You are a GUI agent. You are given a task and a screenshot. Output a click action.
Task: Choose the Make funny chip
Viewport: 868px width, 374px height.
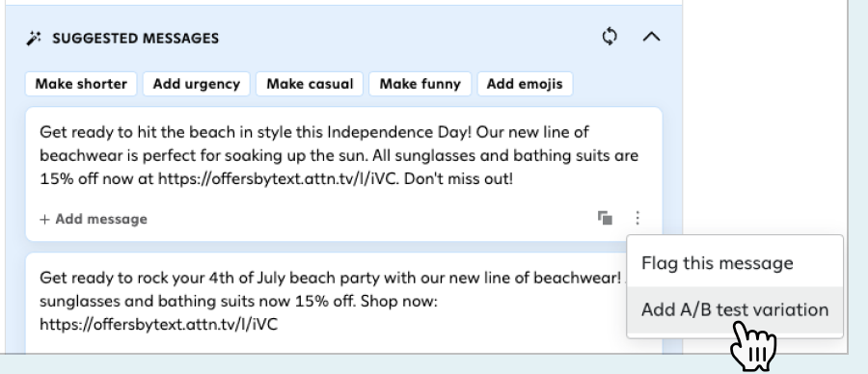420,84
